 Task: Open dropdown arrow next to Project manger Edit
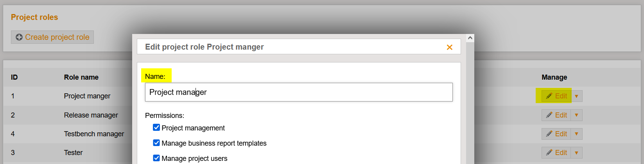coord(576,96)
